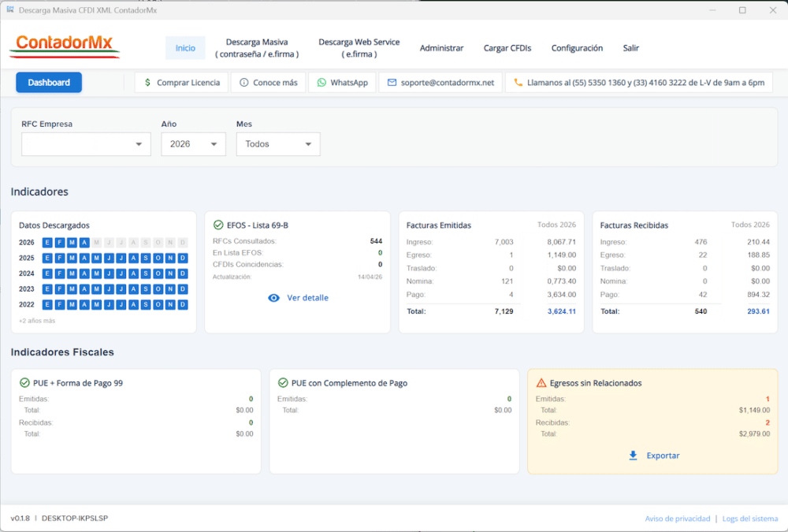This screenshot has height=532, width=788.
Task: Open the Año dropdown showing 2026
Action: coord(193,144)
